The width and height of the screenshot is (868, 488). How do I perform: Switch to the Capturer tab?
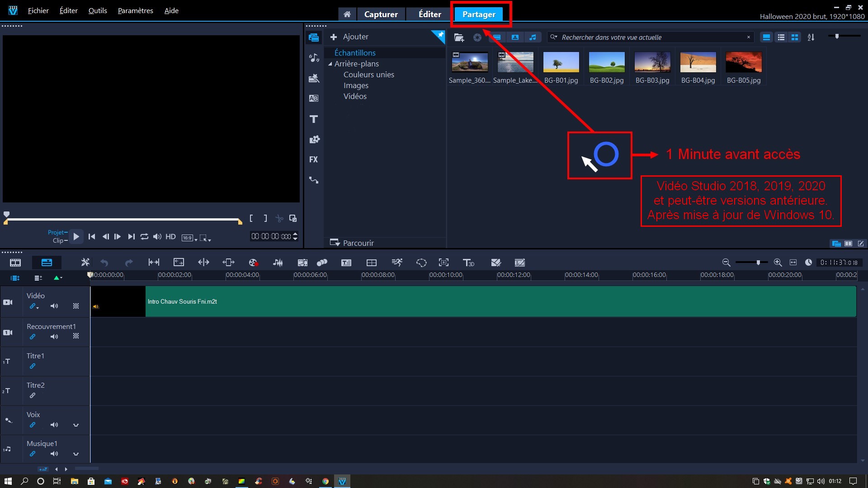(x=381, y=14)
